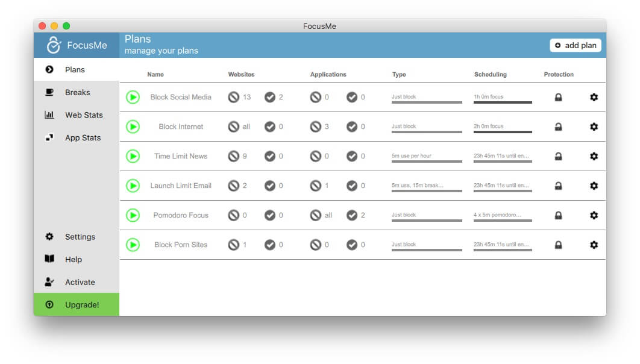Start the Block Social Media plan

(x=133, y=97)
